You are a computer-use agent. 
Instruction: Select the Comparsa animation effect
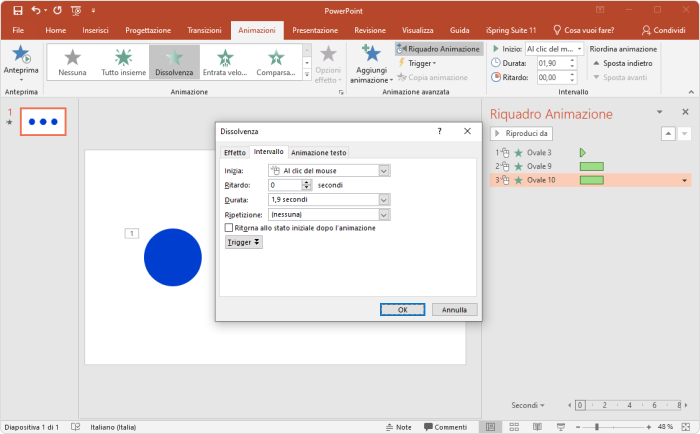[x=276, y=62]
